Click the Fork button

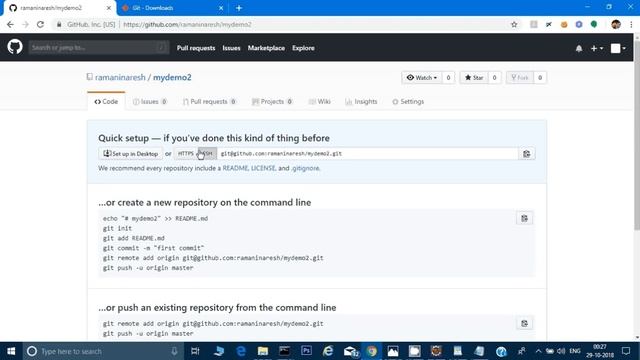tap(520, 78)
